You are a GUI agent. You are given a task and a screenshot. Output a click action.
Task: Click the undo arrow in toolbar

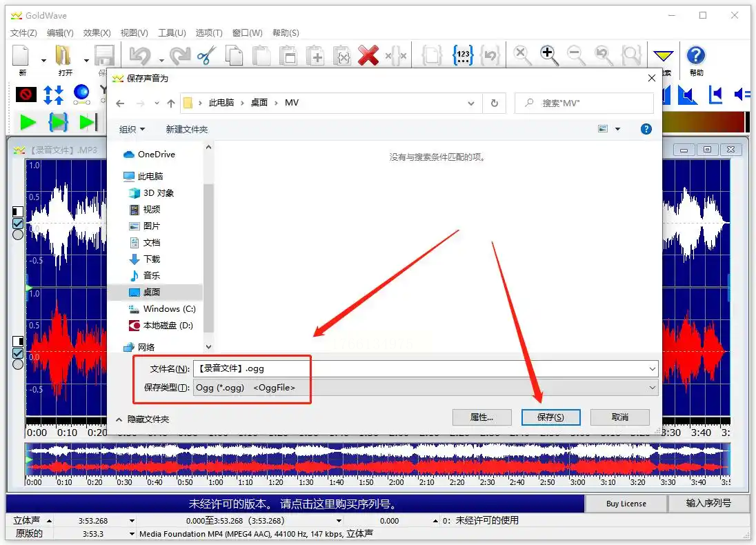pos(140,55)
